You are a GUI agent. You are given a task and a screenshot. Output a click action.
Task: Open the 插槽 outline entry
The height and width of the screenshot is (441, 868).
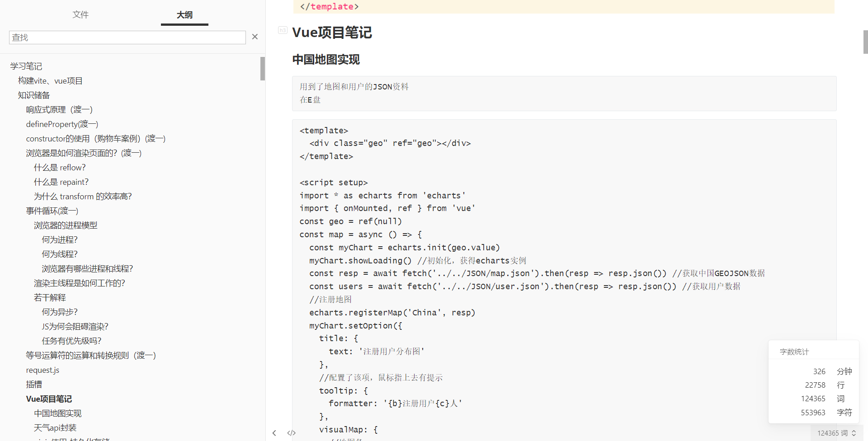point(34,385)
